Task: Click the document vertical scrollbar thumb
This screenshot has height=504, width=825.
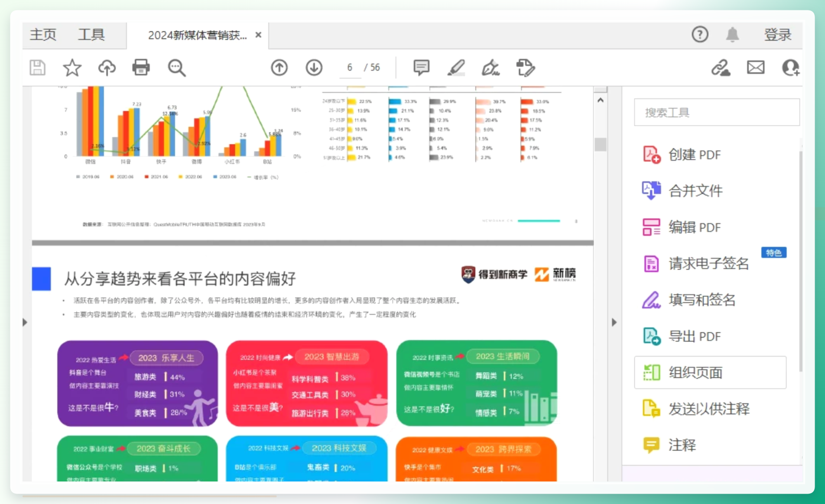Action: pyautogui.click(x=601, y=144)
